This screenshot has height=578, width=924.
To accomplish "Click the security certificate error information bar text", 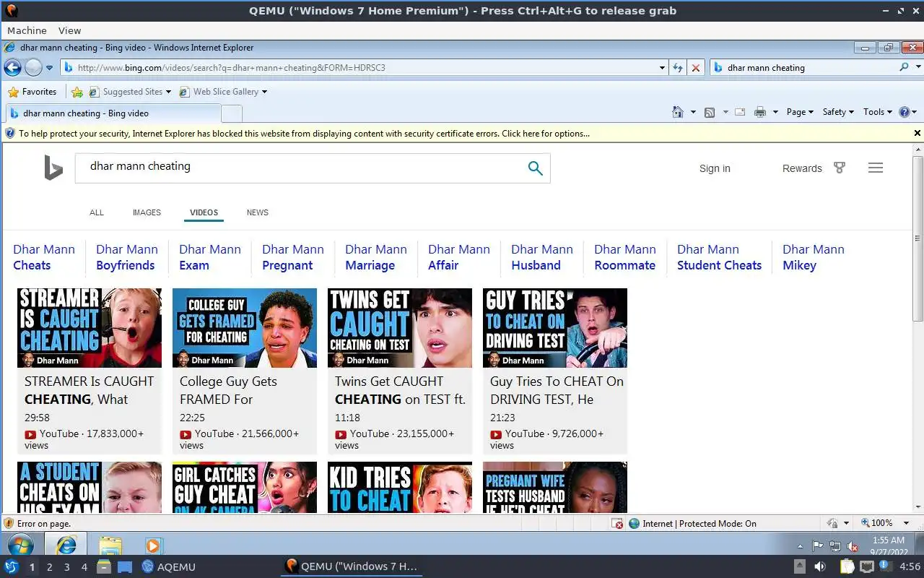I will [x=304, y=133].
